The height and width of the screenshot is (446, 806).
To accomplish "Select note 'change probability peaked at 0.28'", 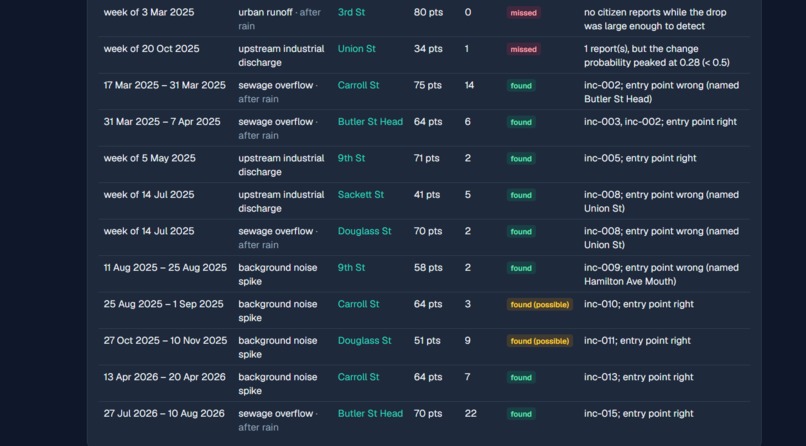I will click(656, 55).
